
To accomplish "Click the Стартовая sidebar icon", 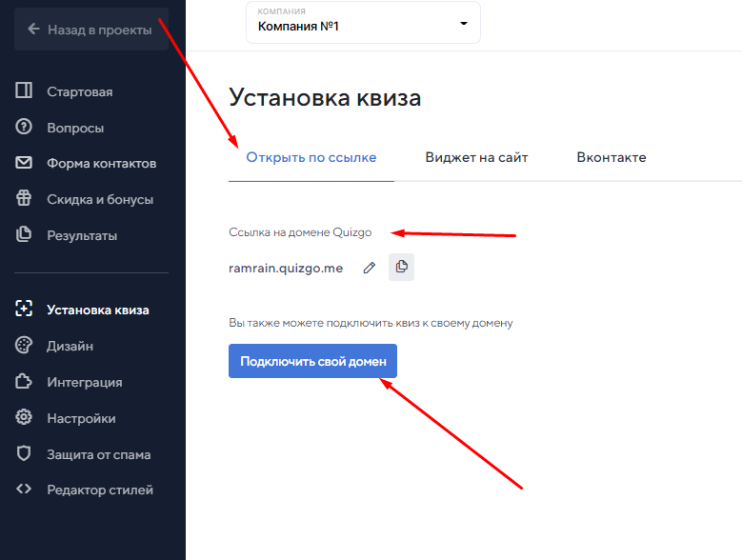I will [25, 91].
